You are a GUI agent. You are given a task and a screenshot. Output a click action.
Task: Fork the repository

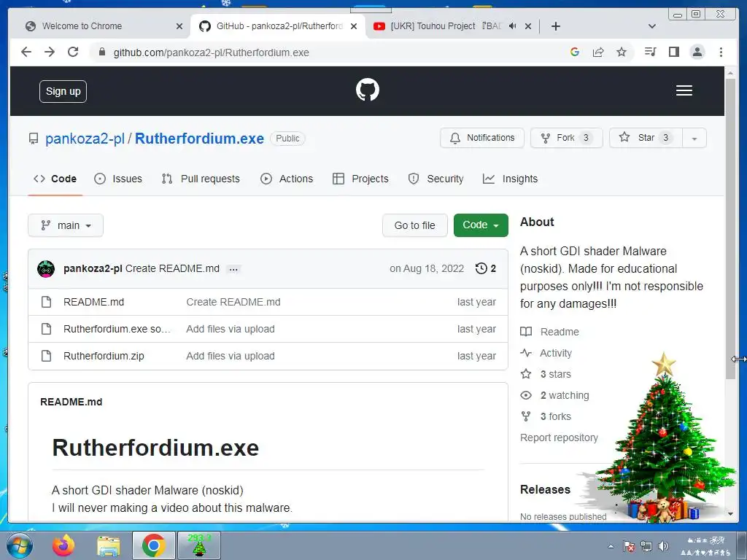[566, 138]
